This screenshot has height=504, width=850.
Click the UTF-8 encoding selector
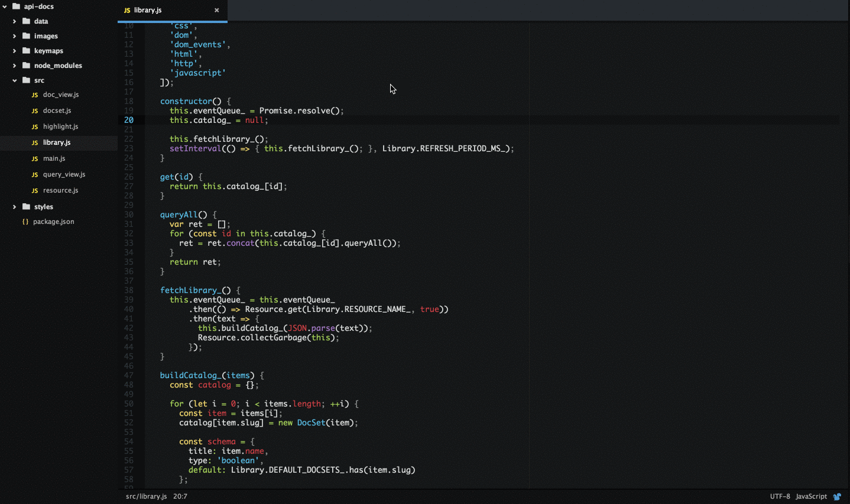pyautogui.click(x=780, y=496)
